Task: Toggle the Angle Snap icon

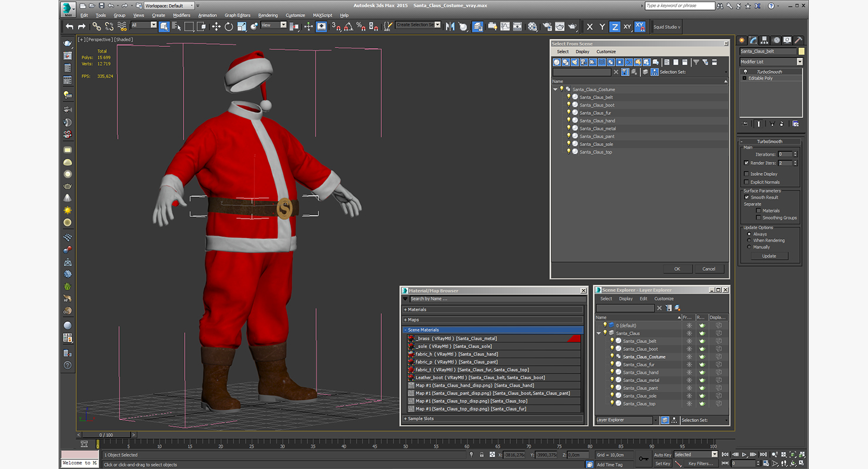Action: 348,26
